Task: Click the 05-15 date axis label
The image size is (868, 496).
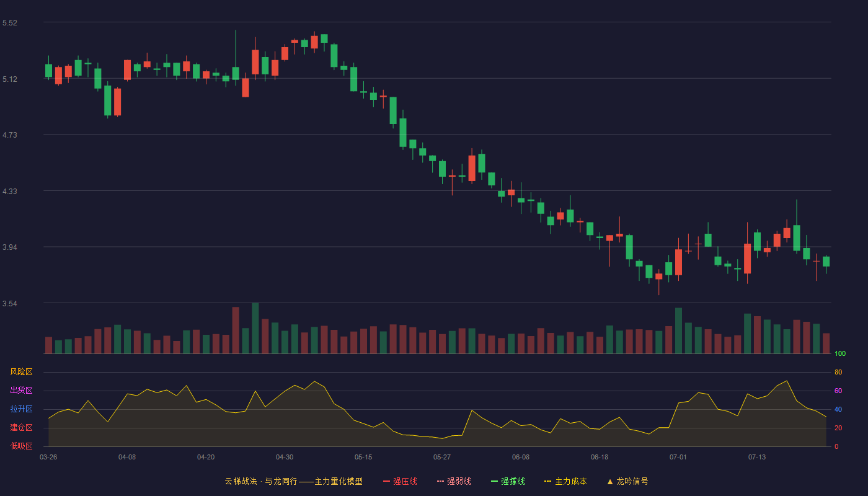Action: 363,457
